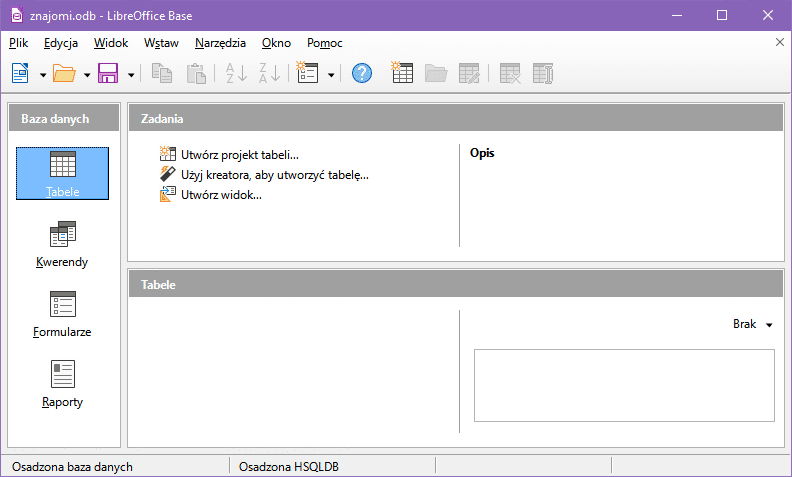The height and width of the screenshot is (477, 792).
Task: Click 'Utwórz widok...' task
Action: tap(221, 194)
